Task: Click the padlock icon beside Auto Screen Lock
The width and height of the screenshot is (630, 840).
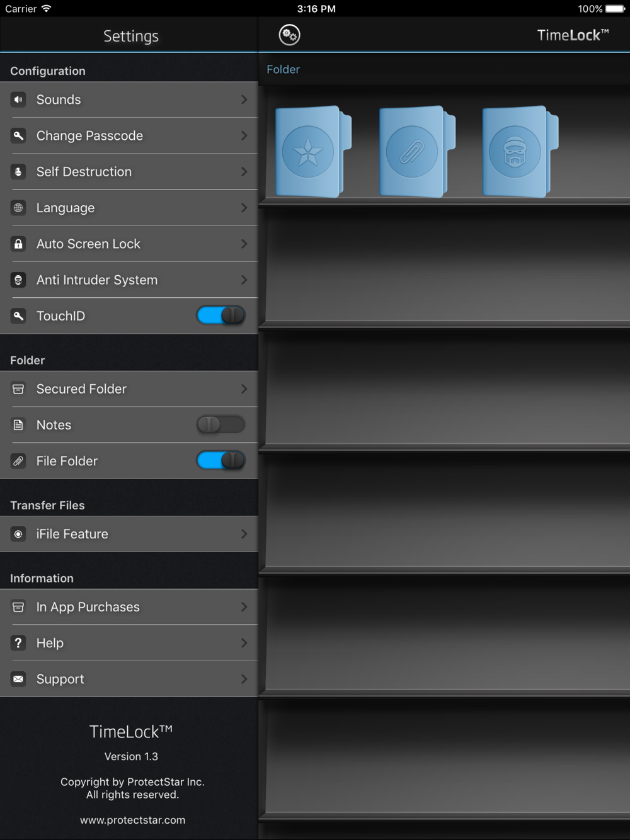Action: pos(18,244)
